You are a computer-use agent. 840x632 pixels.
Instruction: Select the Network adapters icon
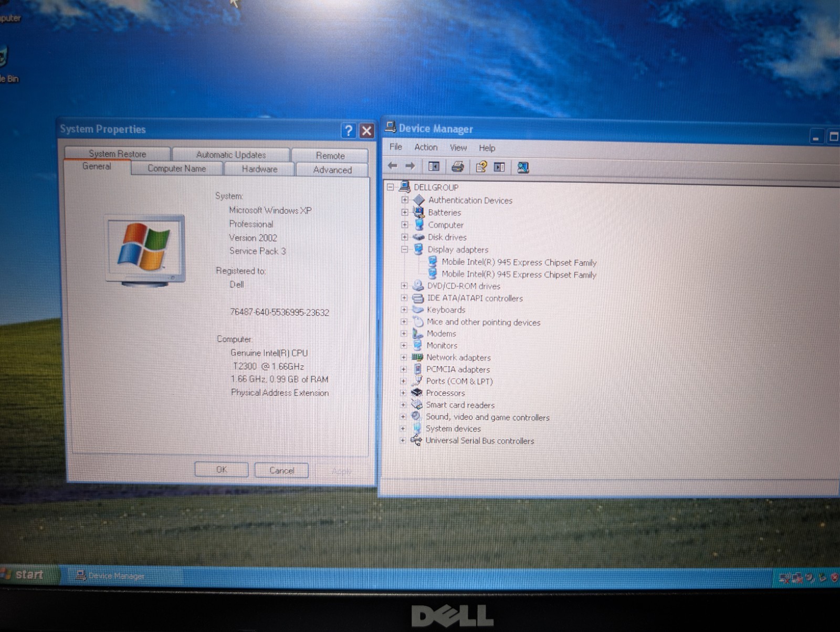tap(417, 357)
